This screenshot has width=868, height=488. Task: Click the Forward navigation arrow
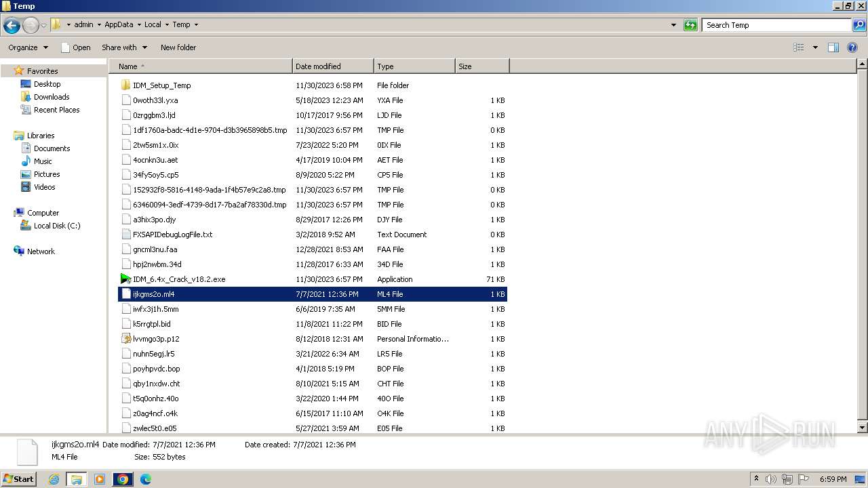[31, 25]
